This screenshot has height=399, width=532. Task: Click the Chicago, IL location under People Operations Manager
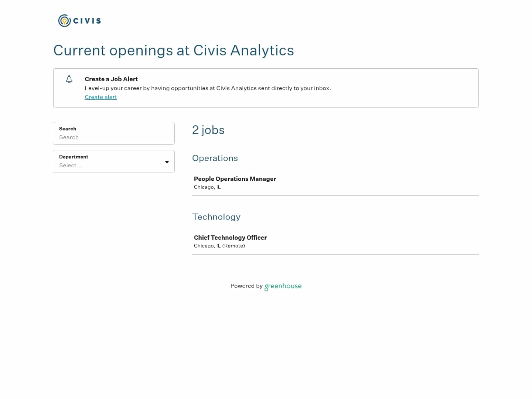[207, 187]
